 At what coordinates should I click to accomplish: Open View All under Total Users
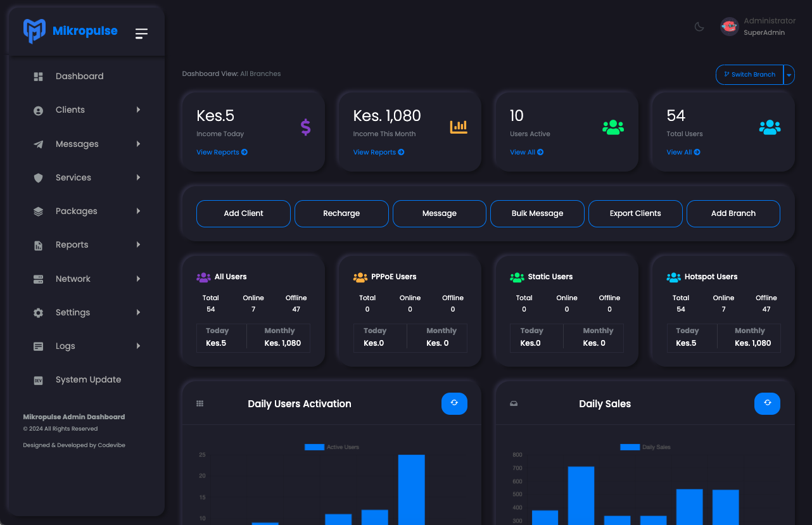tap(683, 152)
